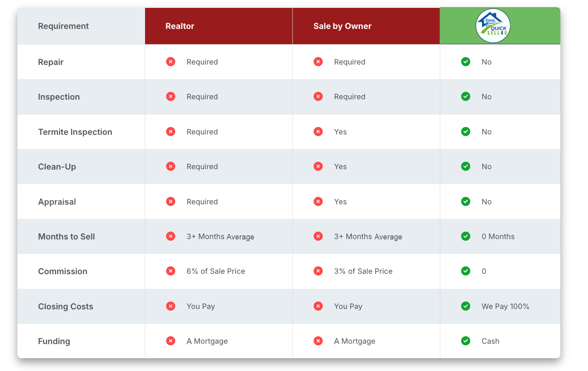Select the Realtor column header
Image resolution: width=588 pixels, height=371 pixels.
tap(180, 26)
